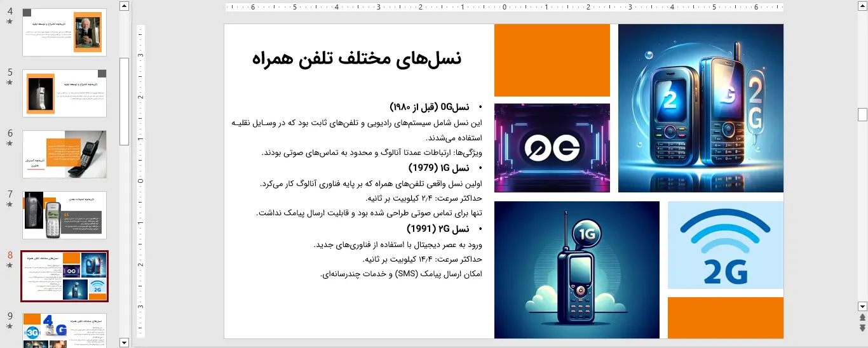The height and width of the screenshot is (348, 868).
Task: Select the light blue 2G signal waves picture
Action: point(726,245)
